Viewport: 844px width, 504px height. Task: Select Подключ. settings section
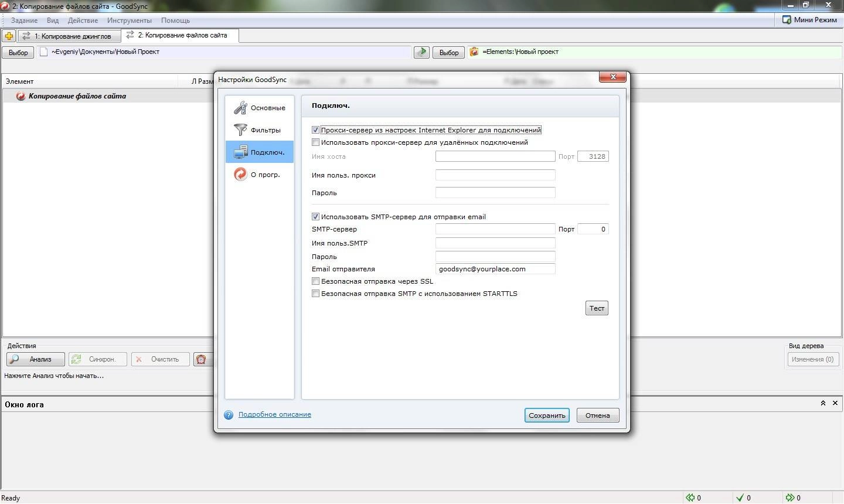(x=260, y=152)
